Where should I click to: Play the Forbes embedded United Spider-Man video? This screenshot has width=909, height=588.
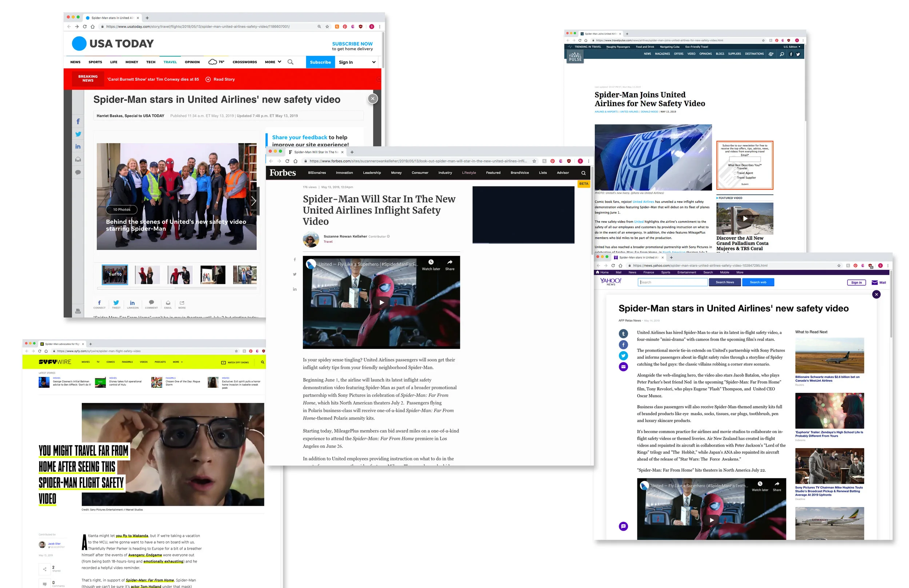click(x=381, y=302)
